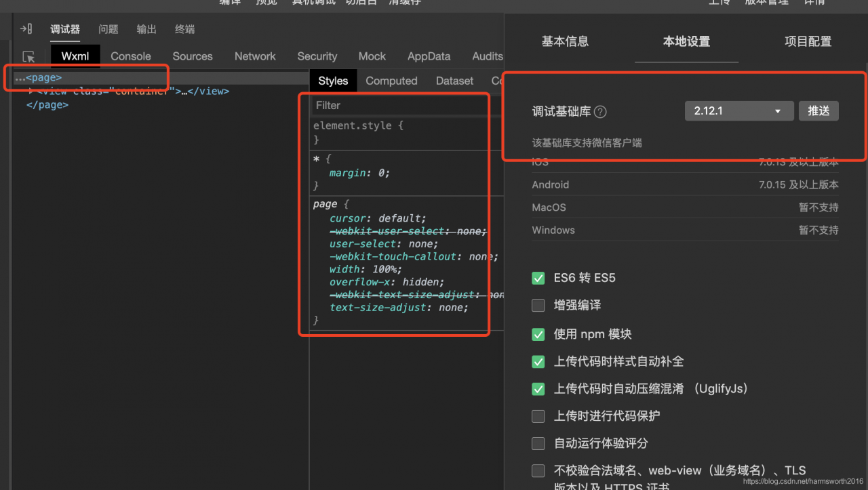The width and height of the screenshot is (868, 490).
Task: Go to 基本信息 tab
Action: (x=565, y=41)
